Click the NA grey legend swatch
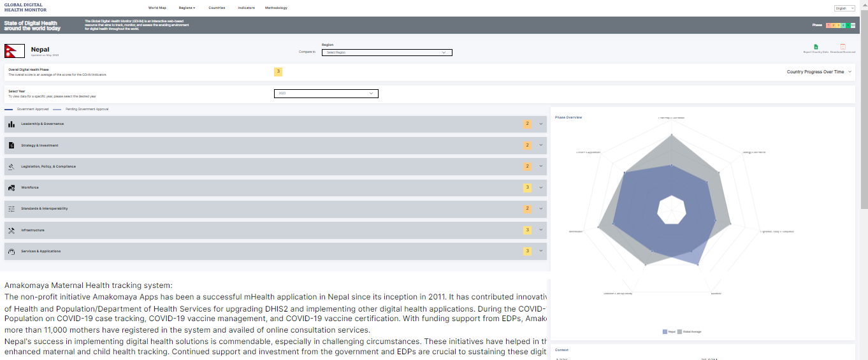Viewport: 868px width, 360px height. (853, 25)
